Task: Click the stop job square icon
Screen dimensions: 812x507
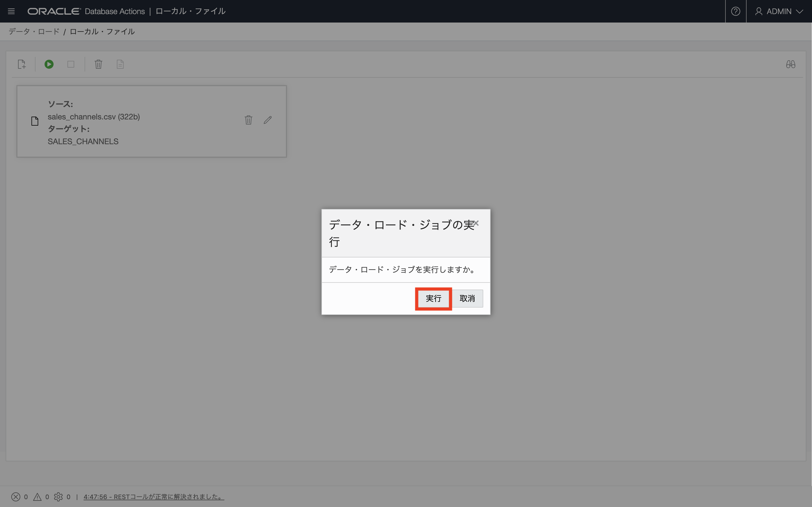Action: point(70,64)
